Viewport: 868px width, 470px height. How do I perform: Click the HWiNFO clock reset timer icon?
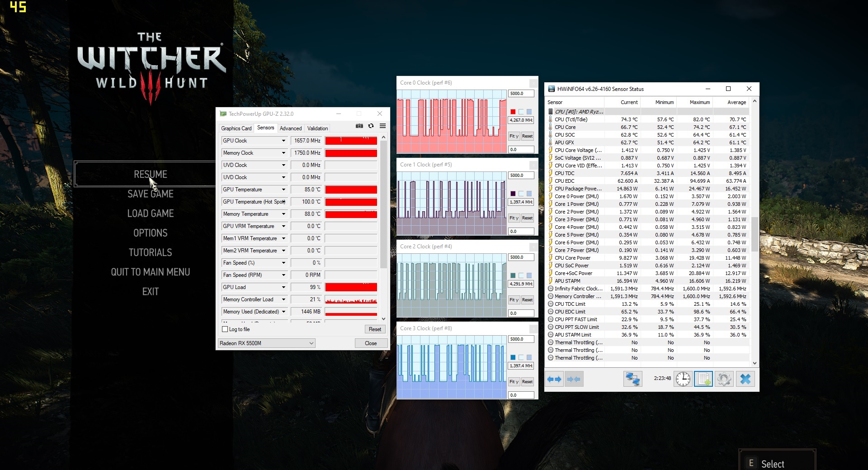683,379
